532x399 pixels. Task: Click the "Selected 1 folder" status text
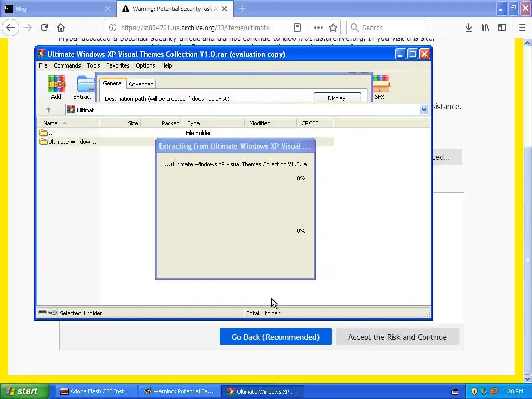[81, 313]
